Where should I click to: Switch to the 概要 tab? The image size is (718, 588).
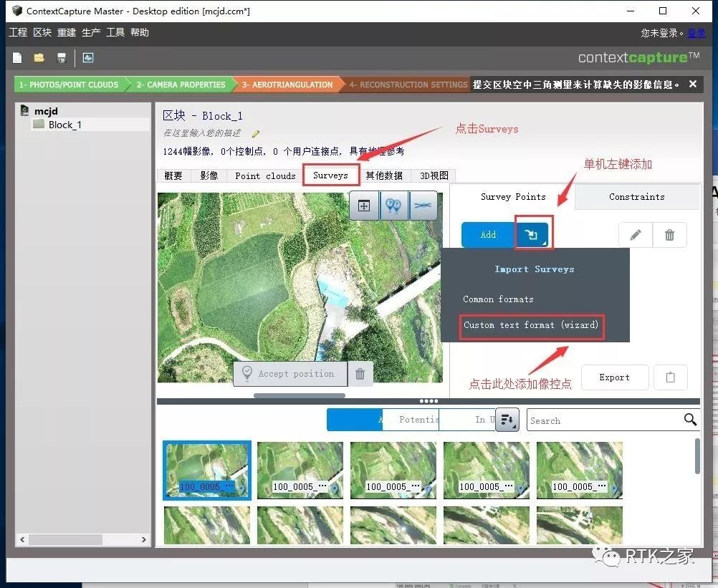(173, 175)
